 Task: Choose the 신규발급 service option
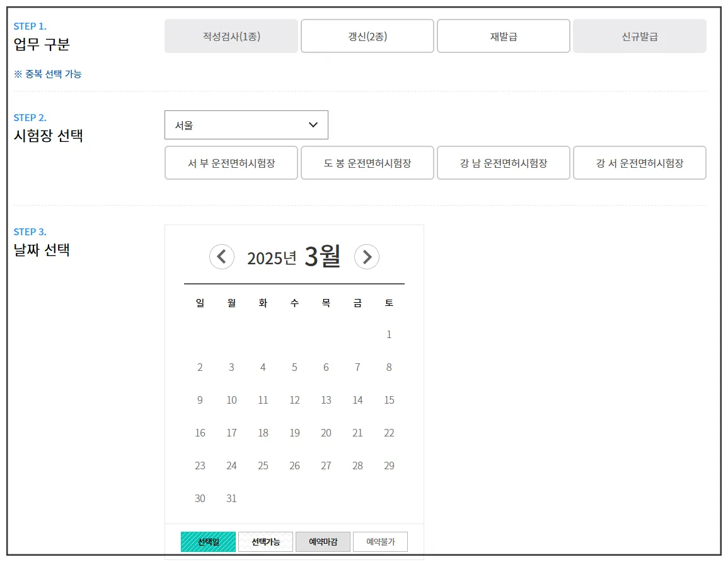click(639, 36)
